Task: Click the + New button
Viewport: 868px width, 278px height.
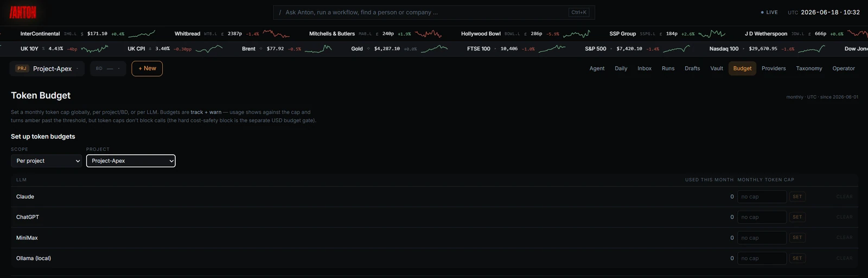Action: (147, 68)
